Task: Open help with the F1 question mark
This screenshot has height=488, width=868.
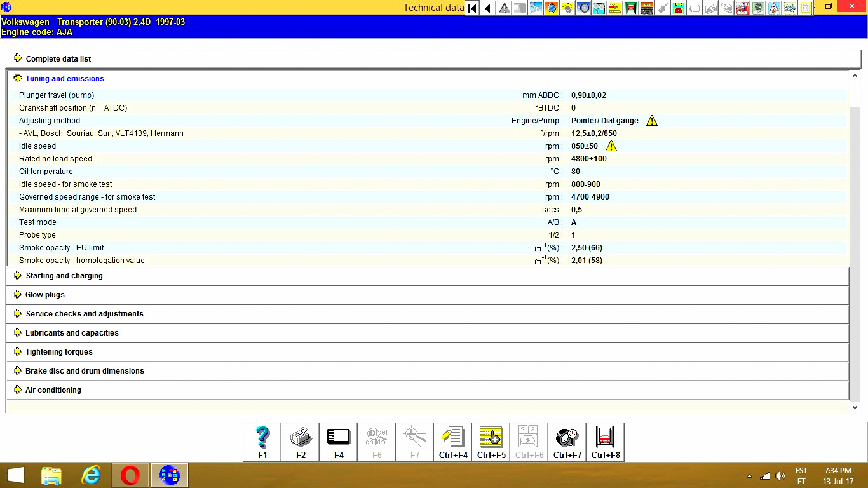Action: coord(262,441)
